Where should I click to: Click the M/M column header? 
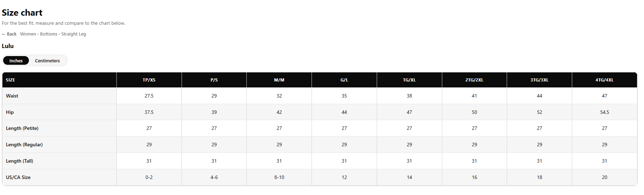pyautogui.click(x=279, y=80)
